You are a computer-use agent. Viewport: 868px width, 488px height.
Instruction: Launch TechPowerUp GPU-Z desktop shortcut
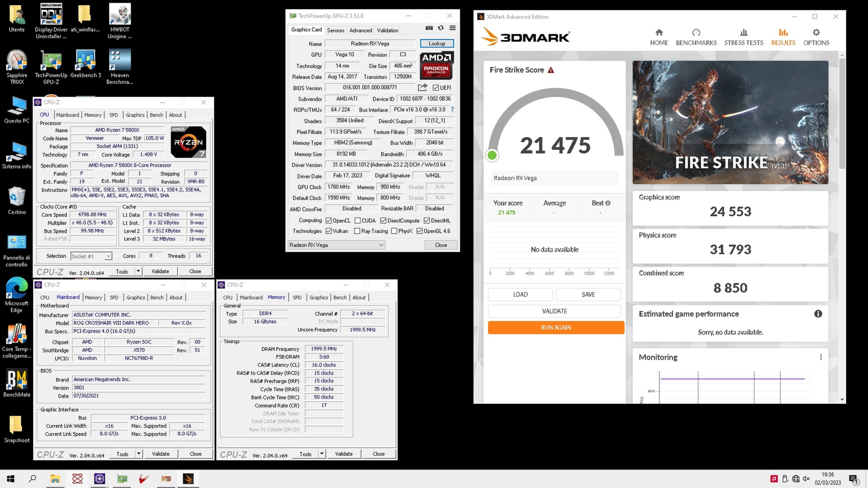(x=51, y=67)
